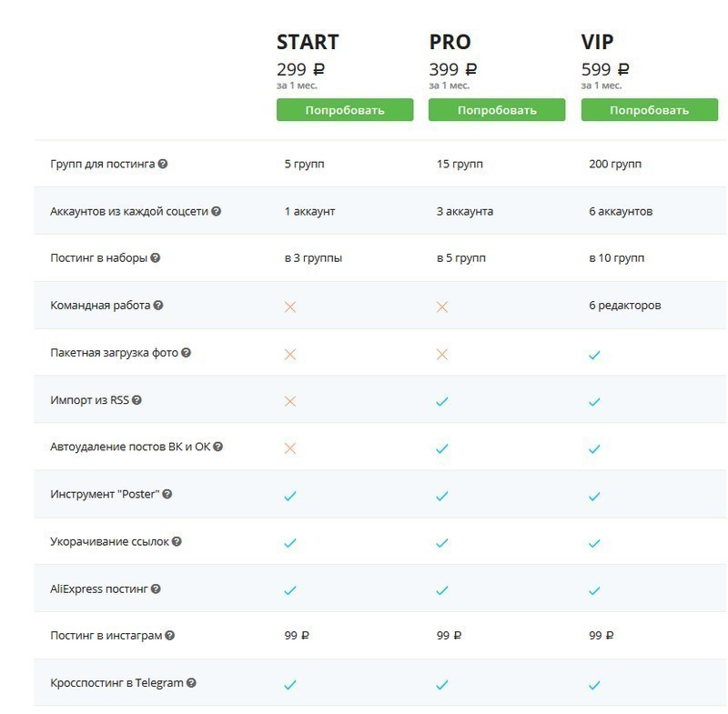
Task: Click question mark beside Постинг в наборы
Action: click(x=155, y=258)
